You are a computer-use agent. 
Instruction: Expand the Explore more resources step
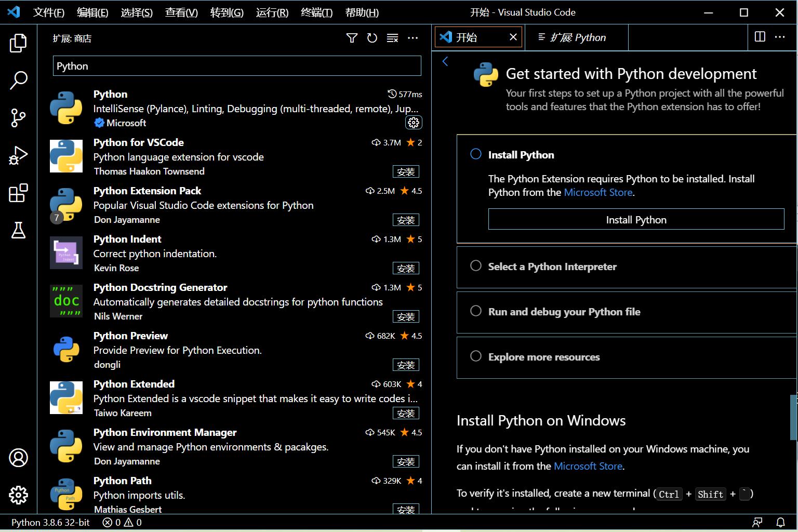(x=627, y=357)
